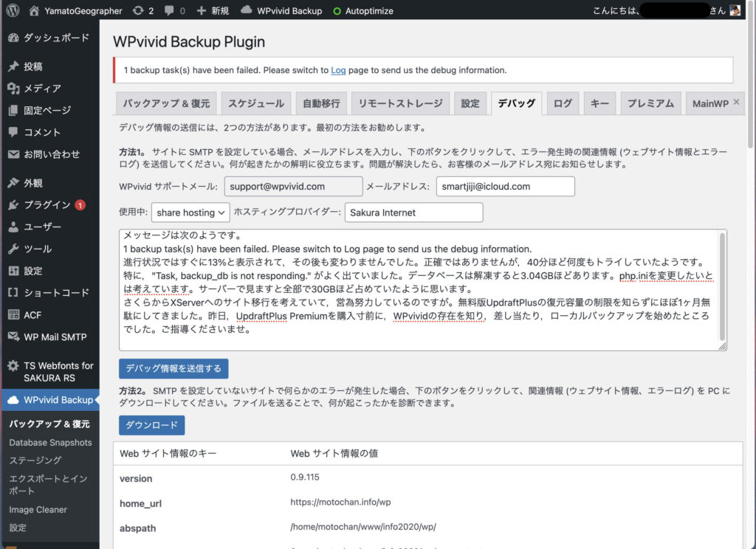Open the ステージング submenu item
The height and width of the screenshot is (549, 756).
[x=35, y=460]
